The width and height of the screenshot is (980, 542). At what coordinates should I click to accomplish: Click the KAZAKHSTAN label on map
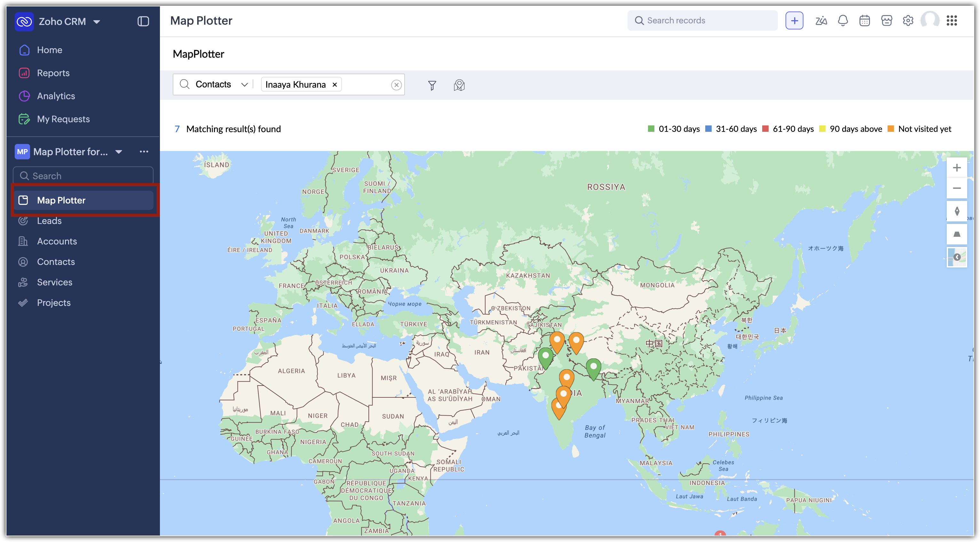(528, 275)
